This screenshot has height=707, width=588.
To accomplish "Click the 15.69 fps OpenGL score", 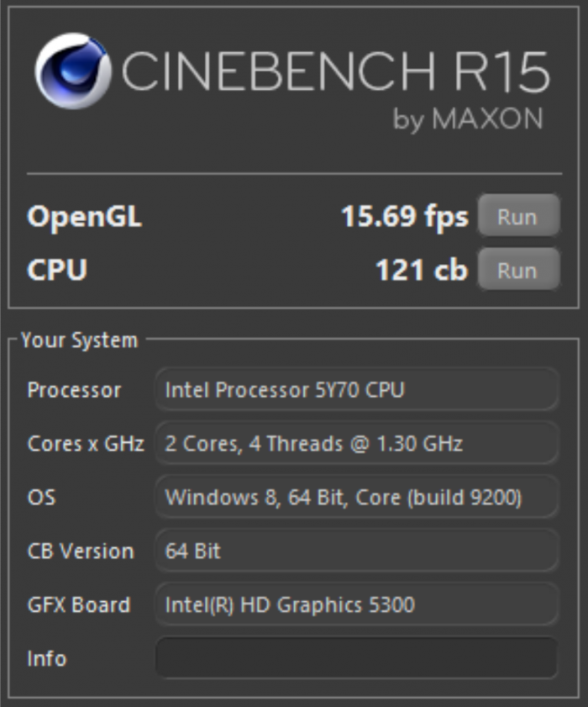I will click(x=404, y=217).
